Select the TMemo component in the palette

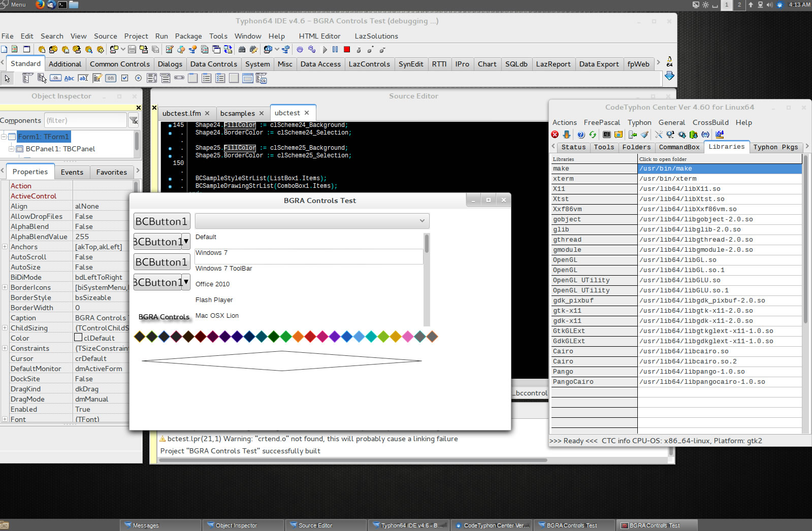pyautogui.click(x=96, y=78)
